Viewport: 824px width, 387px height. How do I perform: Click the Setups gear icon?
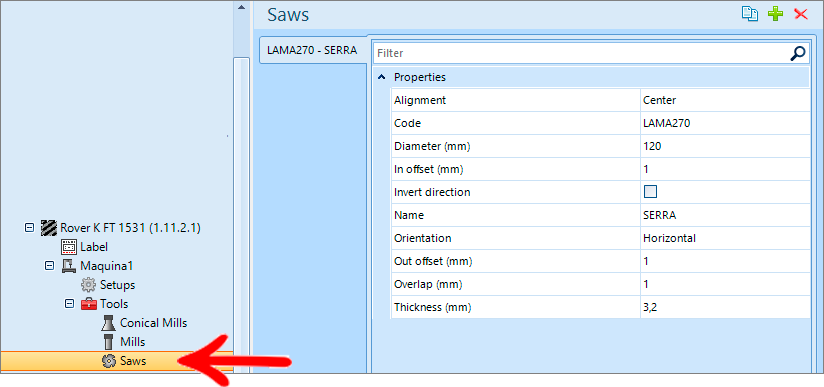(x=89, y=285)
